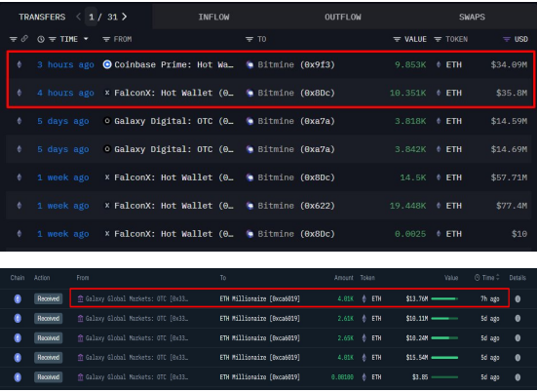Open details icon for $3.85 row

pyautogui.click(x=518, y=377)
